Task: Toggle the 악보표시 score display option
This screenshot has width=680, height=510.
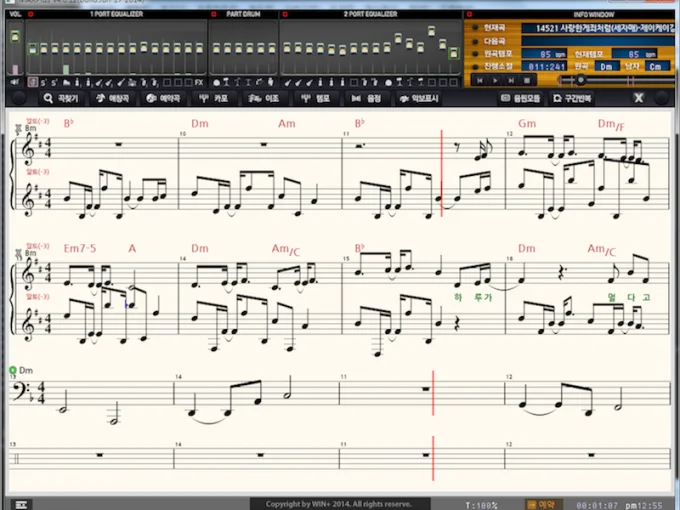Action: 419,98
